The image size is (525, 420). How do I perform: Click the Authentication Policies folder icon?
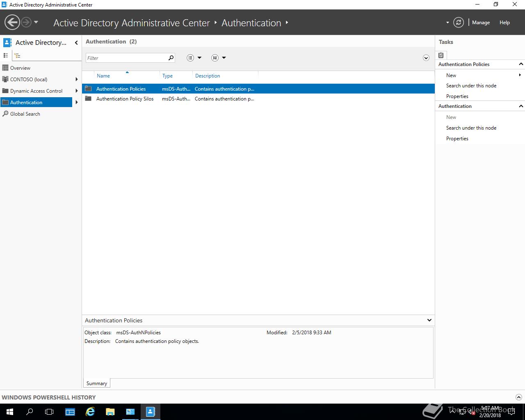88,89
